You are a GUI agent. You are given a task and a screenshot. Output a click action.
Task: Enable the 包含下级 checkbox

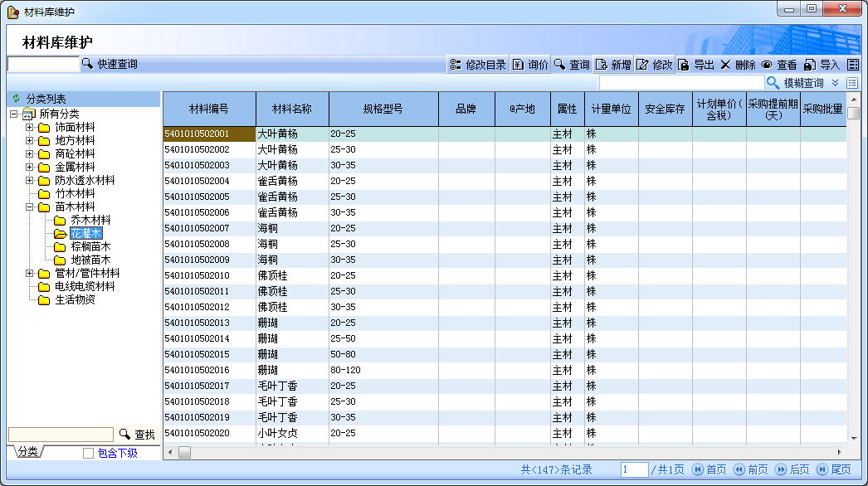tap(89, 453)
